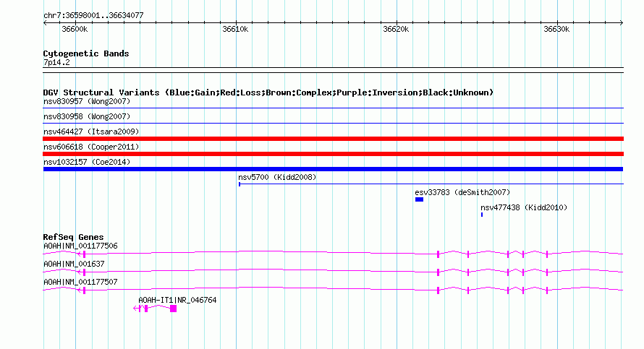Viewport: 644px width, 349px height.
Task: Open the AOAH|NM_001177506 transcript label
Action: [80, 246]
